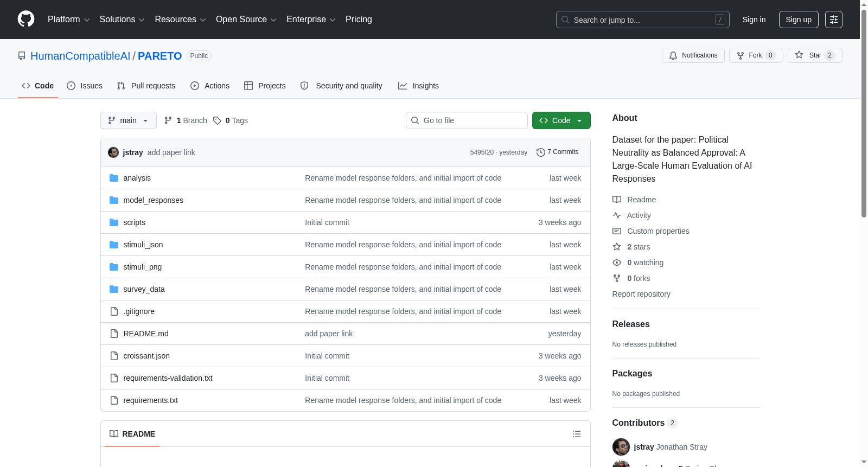Viewport: 868px width, 467px height.
Task: Click the Readme book icon in About
Action: coord(617,200)
